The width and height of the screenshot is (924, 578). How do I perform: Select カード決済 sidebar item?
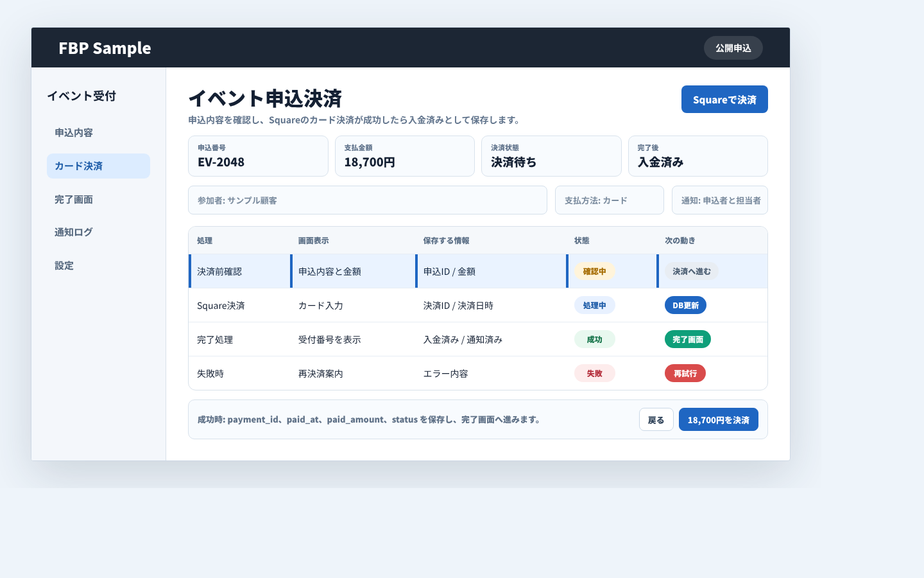tap(98, 166)
